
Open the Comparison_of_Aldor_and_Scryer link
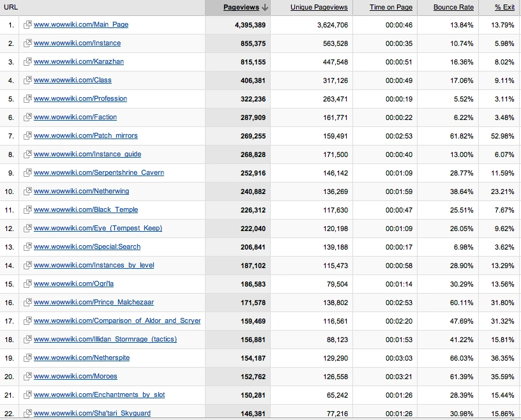pos(117,320)
